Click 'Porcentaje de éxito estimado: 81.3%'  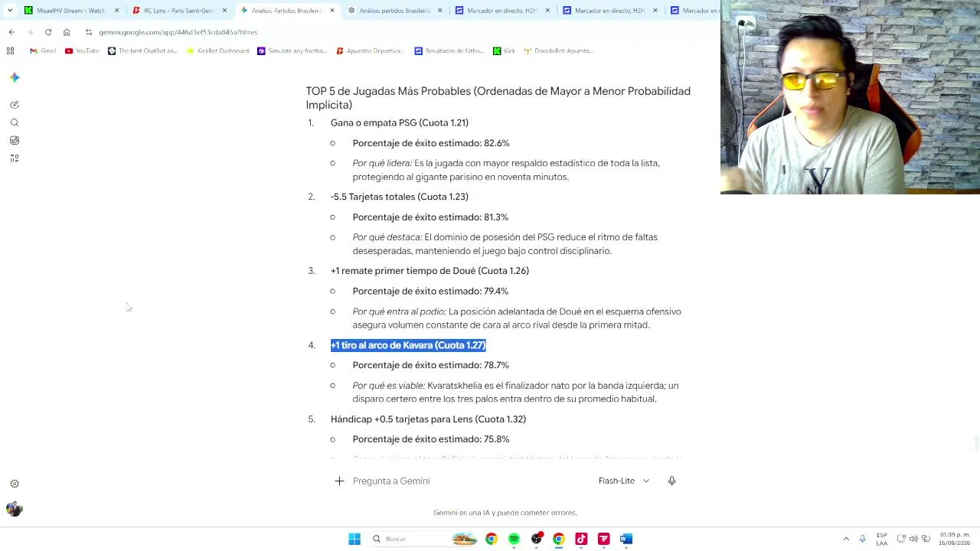(x=430, y=217)
